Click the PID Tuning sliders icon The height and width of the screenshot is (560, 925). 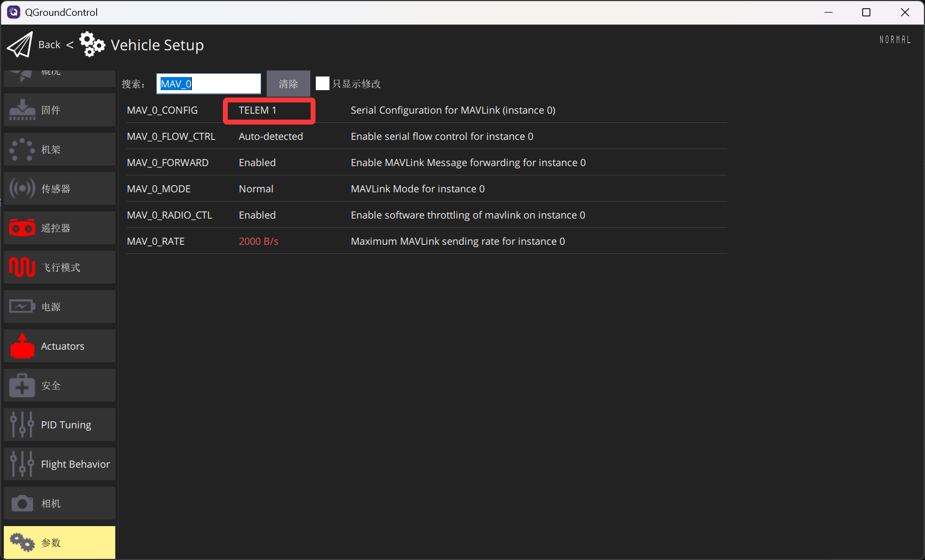22,425
